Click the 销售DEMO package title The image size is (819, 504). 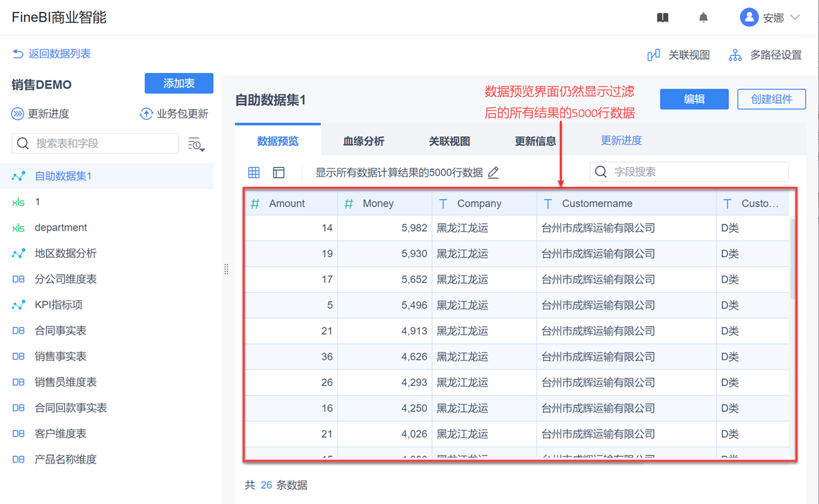[x=42, y=85]
